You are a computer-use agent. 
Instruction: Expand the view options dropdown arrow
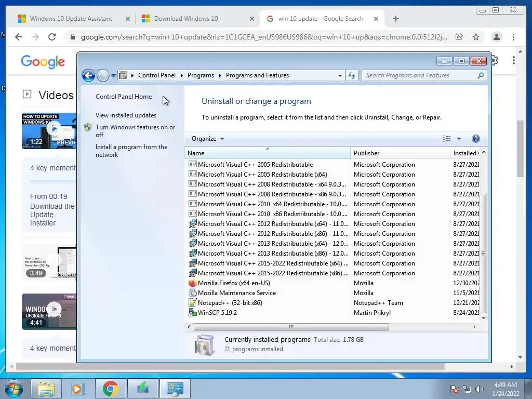coord(459,138)
